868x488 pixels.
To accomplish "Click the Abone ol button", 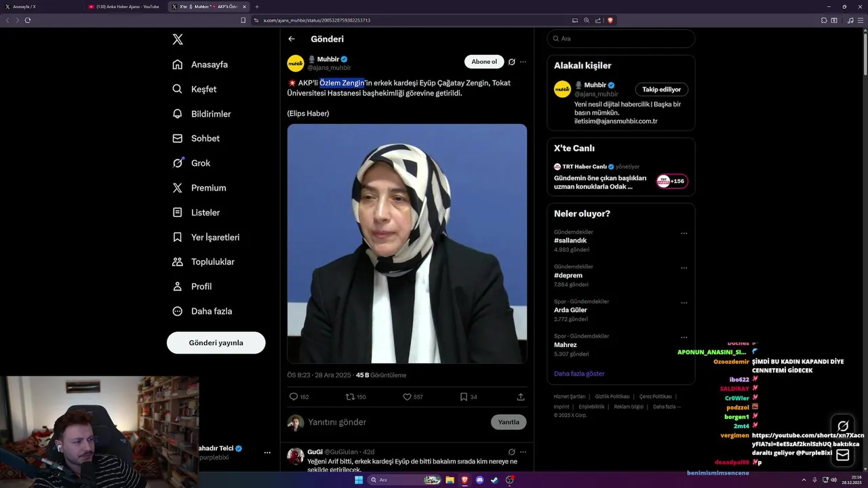I will 484,62.
